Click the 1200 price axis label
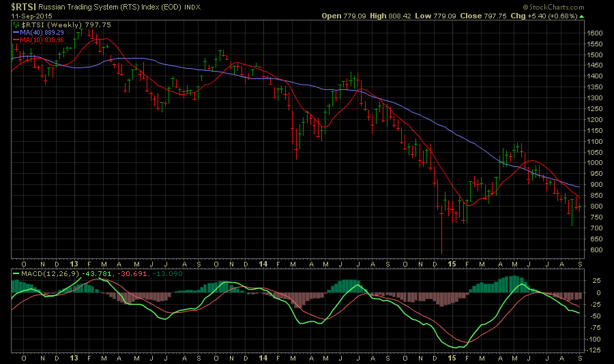 point(594,120)
